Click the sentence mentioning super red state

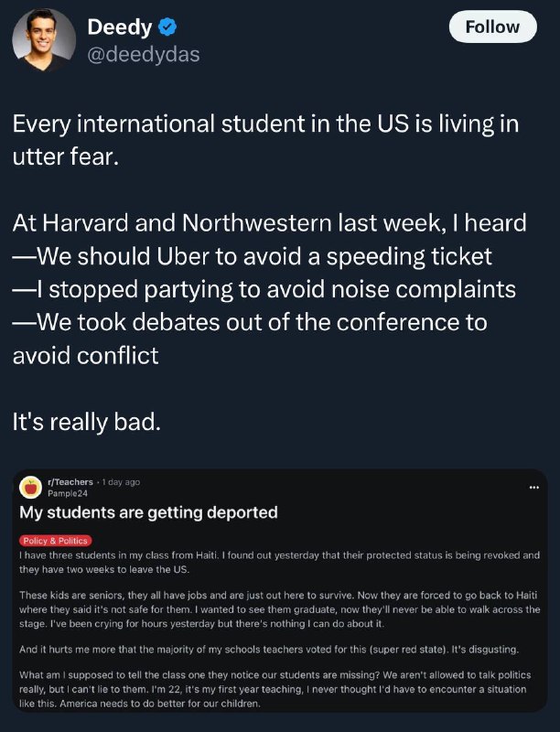pos(269,650)
